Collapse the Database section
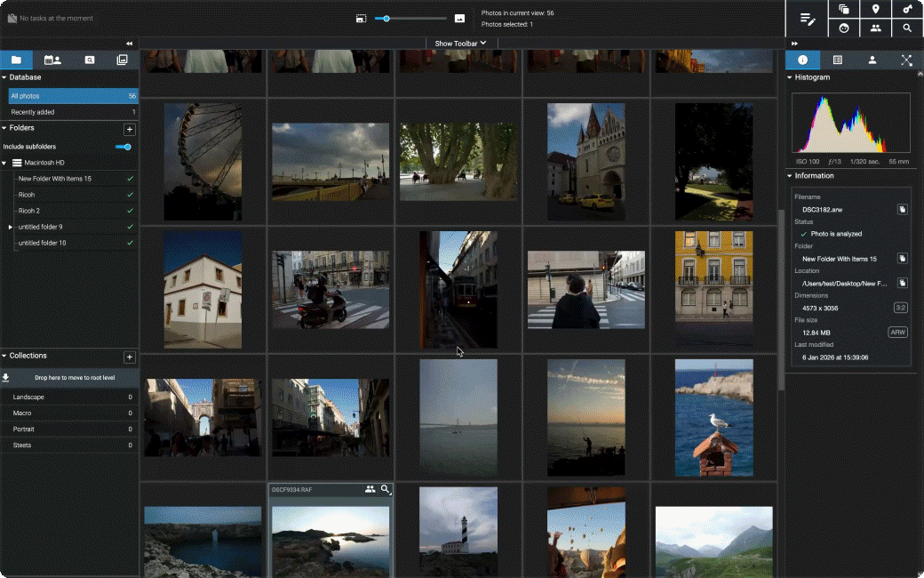924x578 pixels. coord(6,77)
